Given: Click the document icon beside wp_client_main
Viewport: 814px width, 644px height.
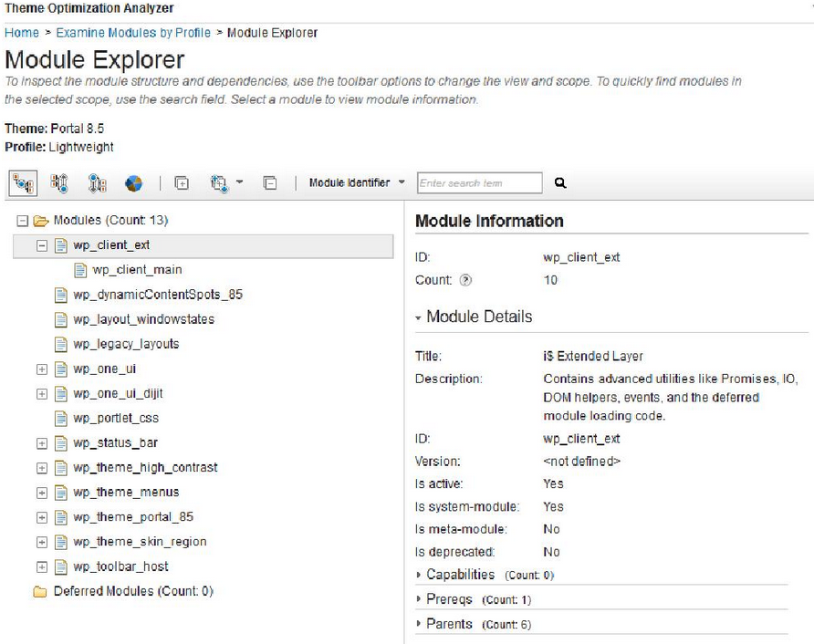Looking at the screenshot, I should coord(80,270).
